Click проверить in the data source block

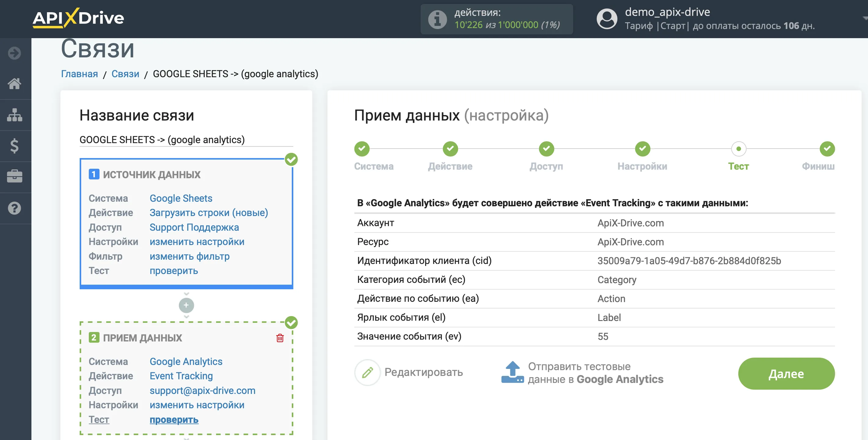pos(174,271)
